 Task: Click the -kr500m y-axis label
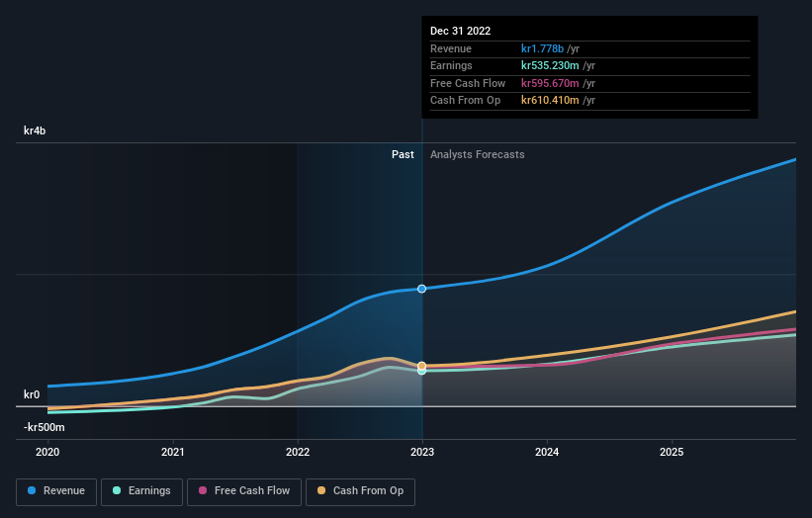[45, 427]
